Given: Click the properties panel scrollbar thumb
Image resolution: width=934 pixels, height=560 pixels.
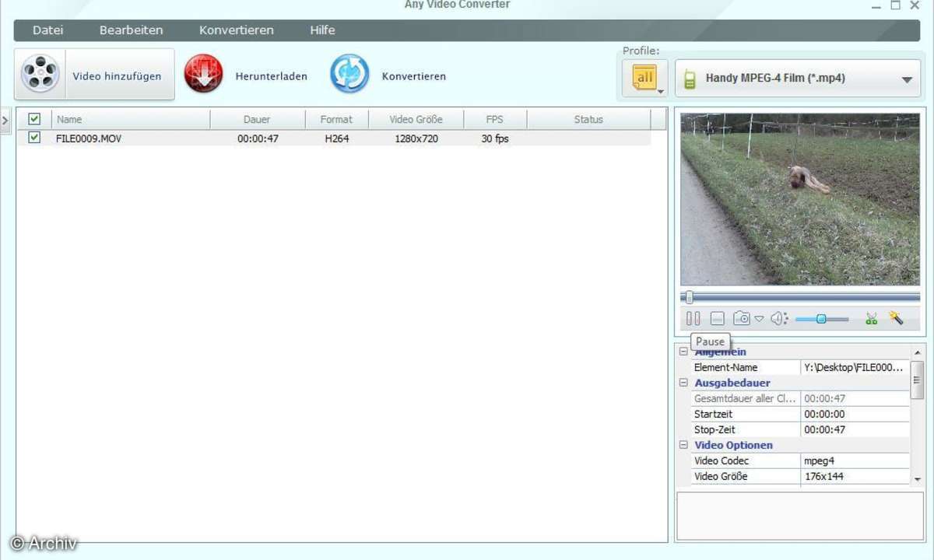Looking at the screenshot, I should [918, 380].
